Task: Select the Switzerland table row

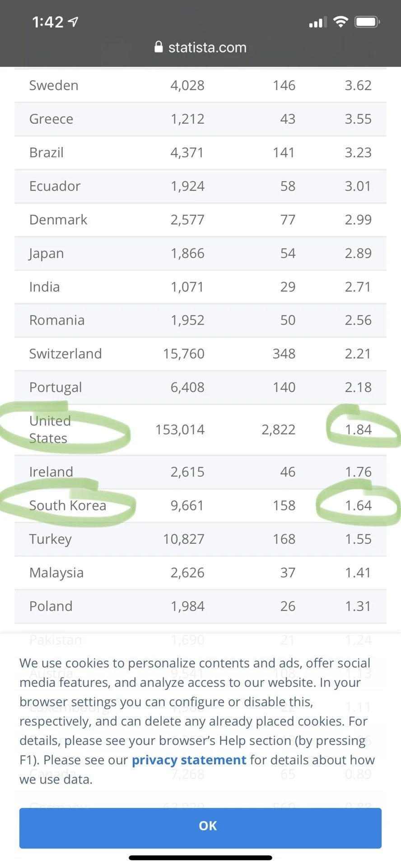Action: pyautogui.click(x=200, y=354)
